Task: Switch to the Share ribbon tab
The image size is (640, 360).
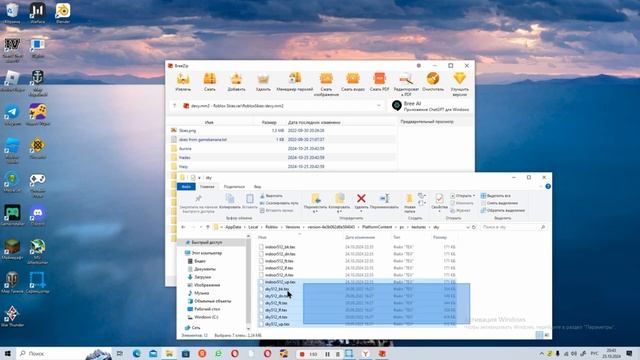Action: pyautogui.click(x=234, y=187)
